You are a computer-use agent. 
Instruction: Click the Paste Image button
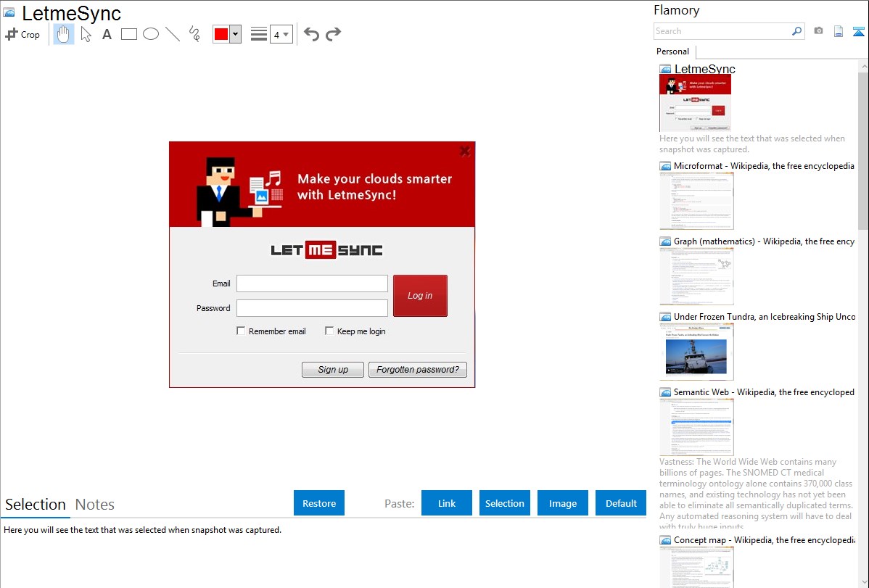click(562, 503)
